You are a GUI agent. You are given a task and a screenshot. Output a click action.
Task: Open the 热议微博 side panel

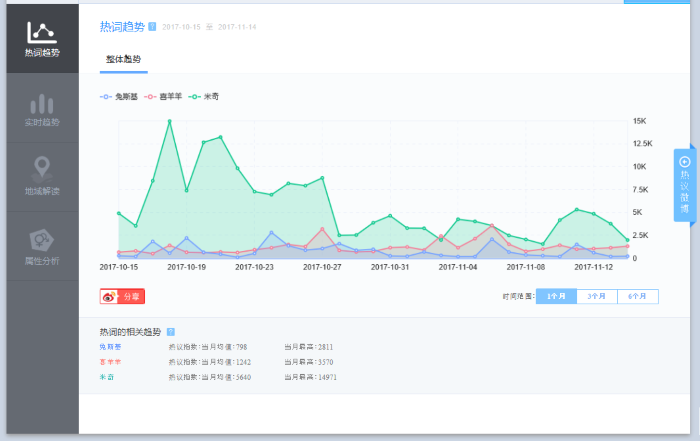684,185
